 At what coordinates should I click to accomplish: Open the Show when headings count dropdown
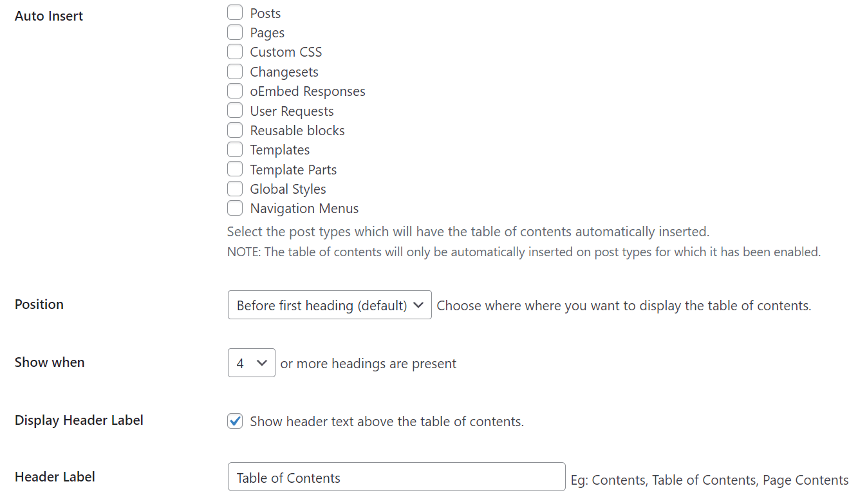coord(251,363)
